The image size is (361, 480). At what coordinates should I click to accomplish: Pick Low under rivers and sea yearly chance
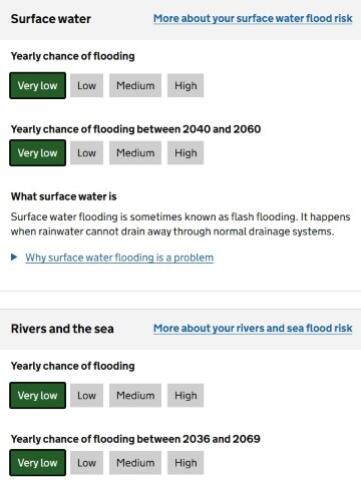87,396
